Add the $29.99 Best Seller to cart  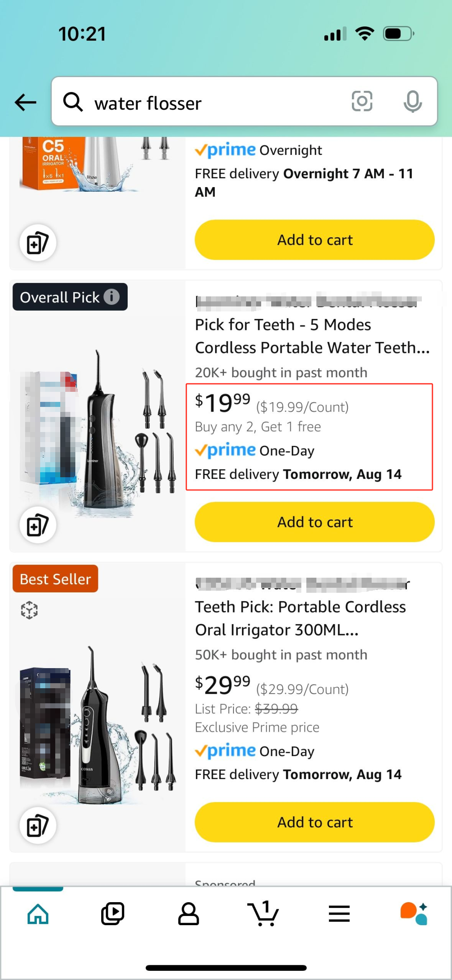pos(314,822)
